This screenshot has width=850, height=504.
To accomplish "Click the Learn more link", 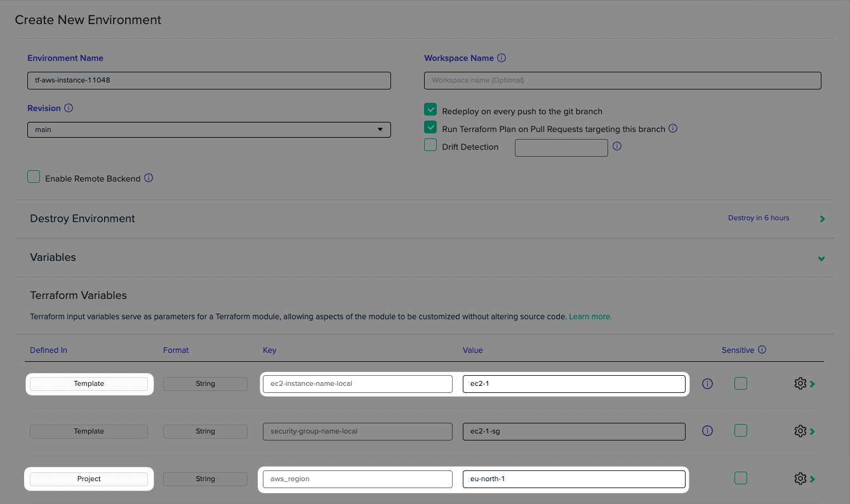I will [x=590, y=316].
